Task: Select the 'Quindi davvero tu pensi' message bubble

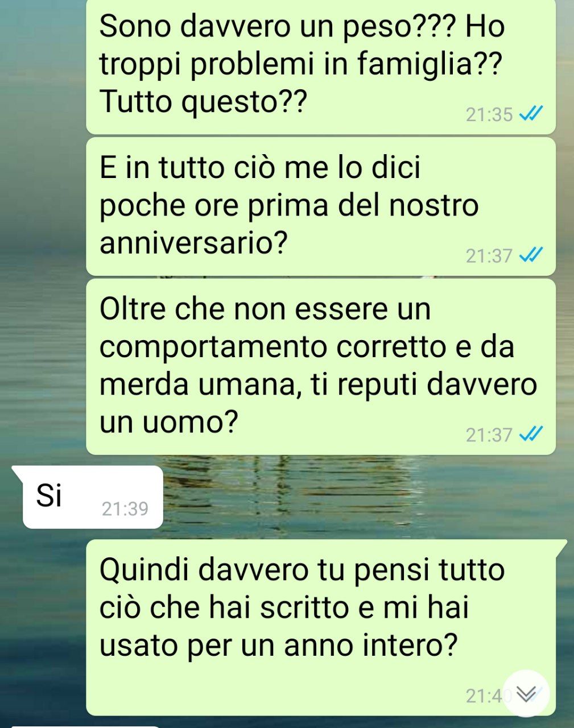Action: pyautogui.click(x=321, y=627)
